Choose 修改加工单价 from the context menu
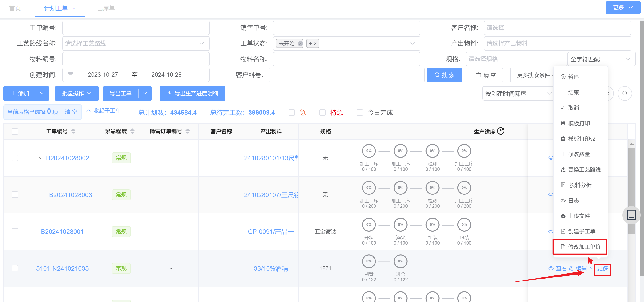 pos(581,247)
